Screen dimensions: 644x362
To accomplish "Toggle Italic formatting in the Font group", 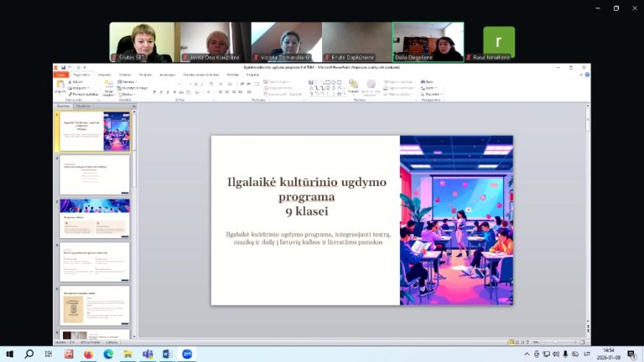I will tap(161, 92).
